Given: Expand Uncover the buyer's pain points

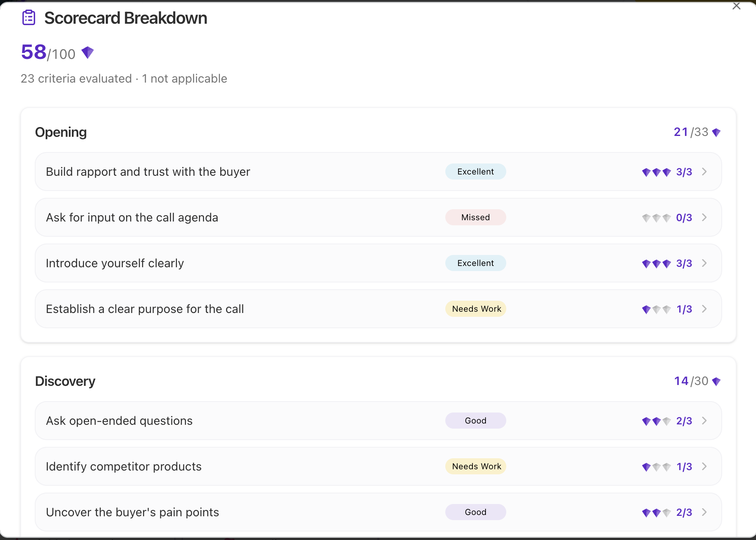Looking at the screenshot, I should point(704,512).
